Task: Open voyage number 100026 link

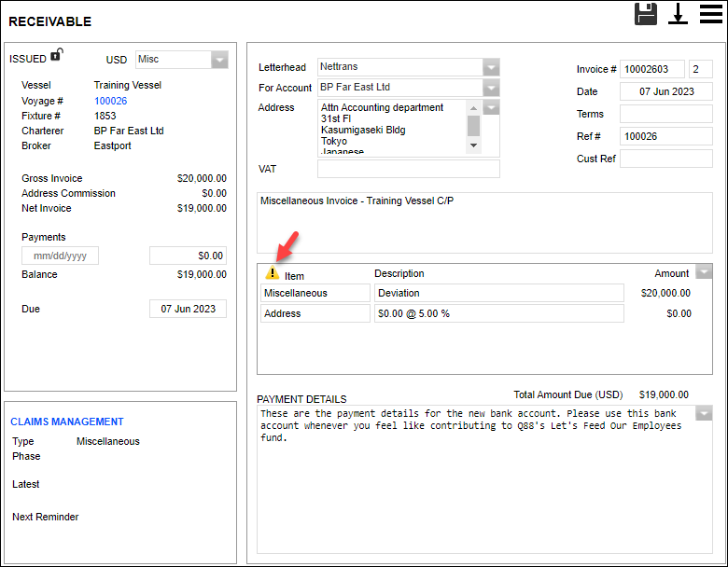Action: click(110, 101)
